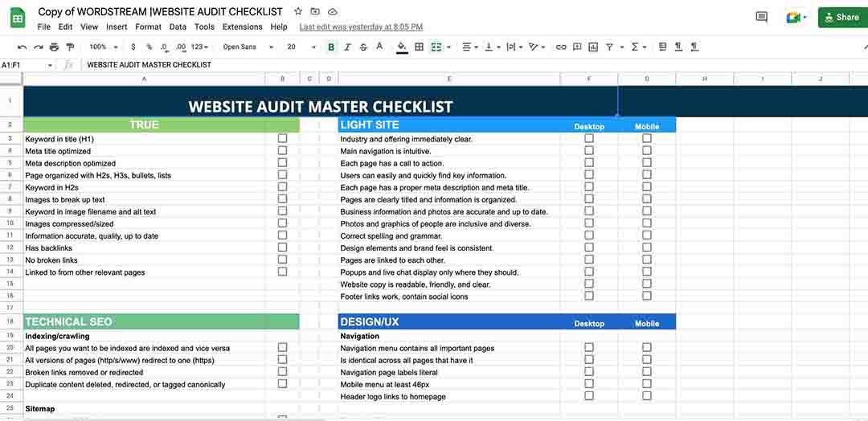Open the text color picker
Image resolution: width=868 pixels, height=421 pixels.
click(x=379, y=47)
